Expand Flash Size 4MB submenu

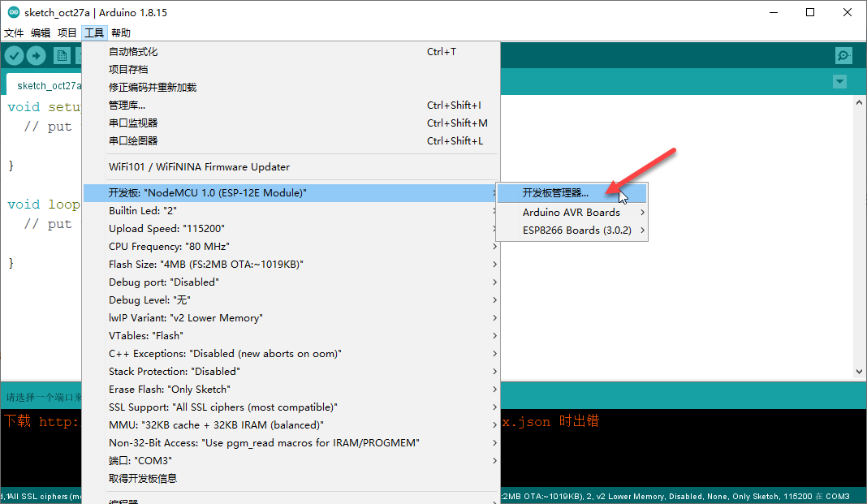(291, 264)
